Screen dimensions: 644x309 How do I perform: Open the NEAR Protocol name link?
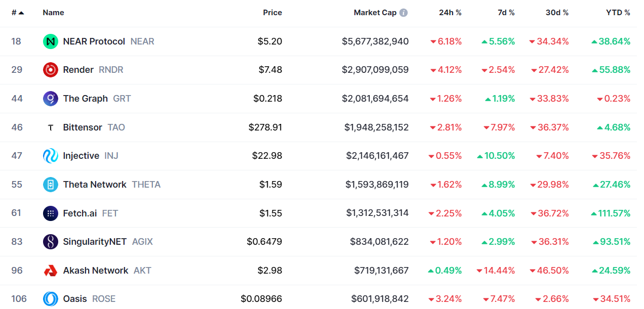[x=94, y=41]
